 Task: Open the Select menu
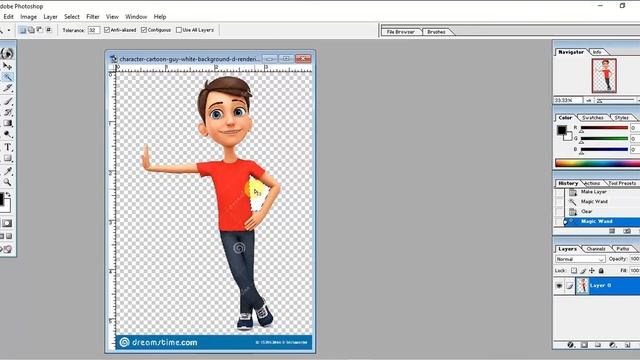72,17
